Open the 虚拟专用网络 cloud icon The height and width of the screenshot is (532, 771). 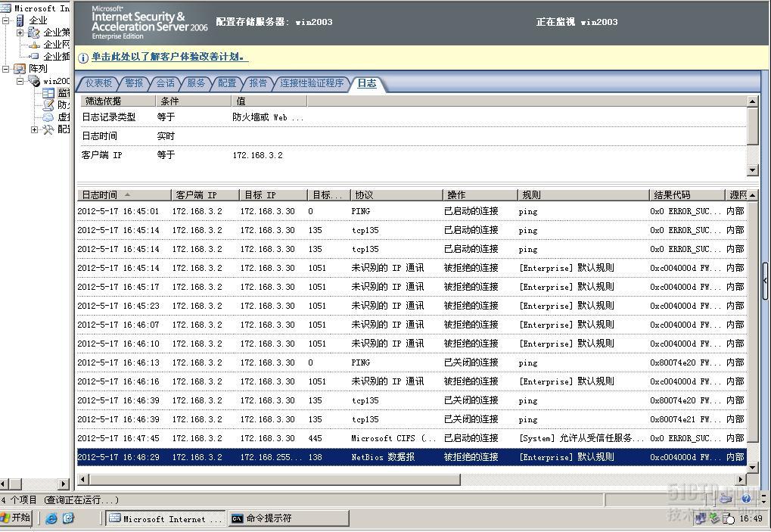tap(48, 117)
